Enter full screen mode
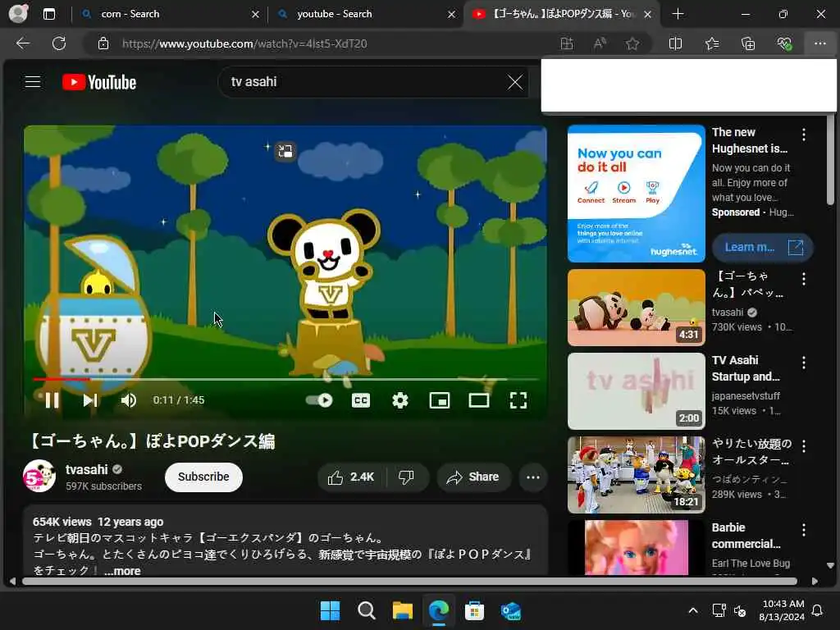 click(518, 400)
